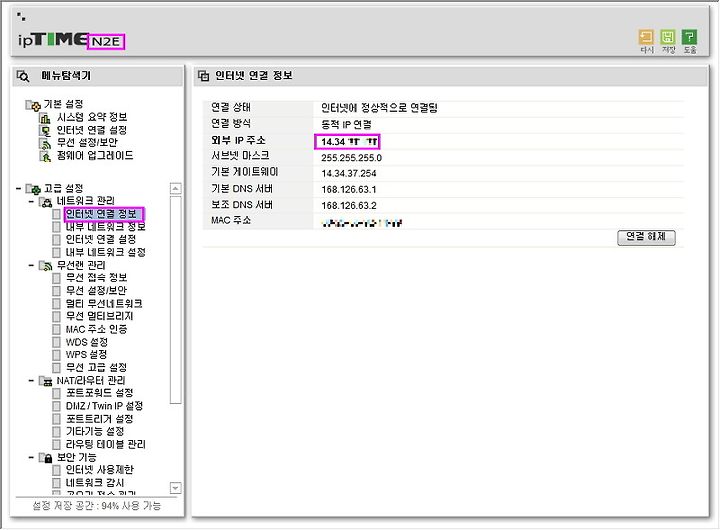Click the DNS value 168.126.63.1
The image size is (720, 530).
click(349, 190)
